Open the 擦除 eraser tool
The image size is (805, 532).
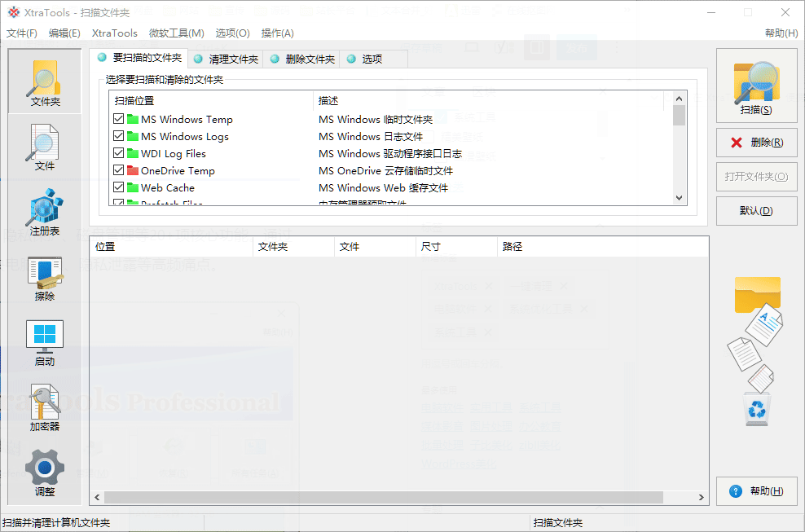click(45, 279)
